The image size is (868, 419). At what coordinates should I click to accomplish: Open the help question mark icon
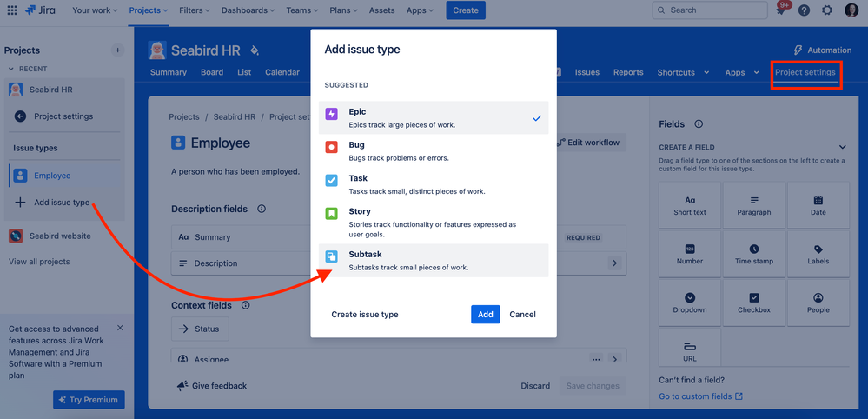click(804, 10)
